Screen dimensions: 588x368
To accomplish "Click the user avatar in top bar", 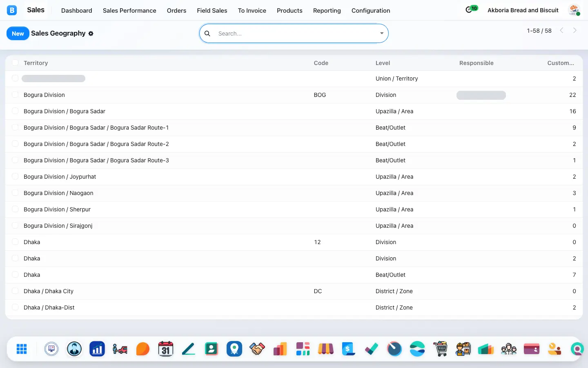I will [574, 10].
